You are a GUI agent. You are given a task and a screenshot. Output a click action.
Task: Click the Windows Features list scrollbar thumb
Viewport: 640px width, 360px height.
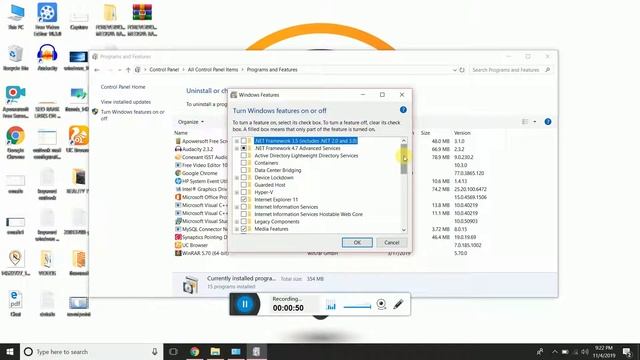click(404, 159)
